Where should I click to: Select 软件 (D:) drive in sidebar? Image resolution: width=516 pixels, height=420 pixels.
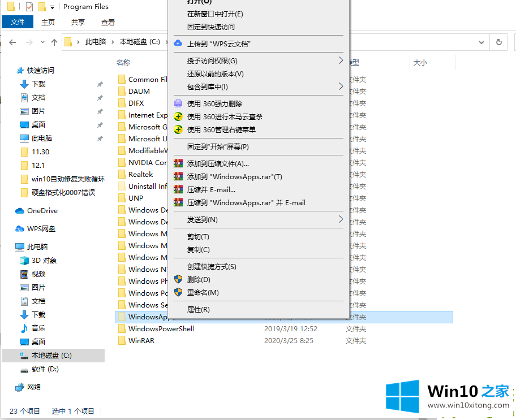click(45, 369)
